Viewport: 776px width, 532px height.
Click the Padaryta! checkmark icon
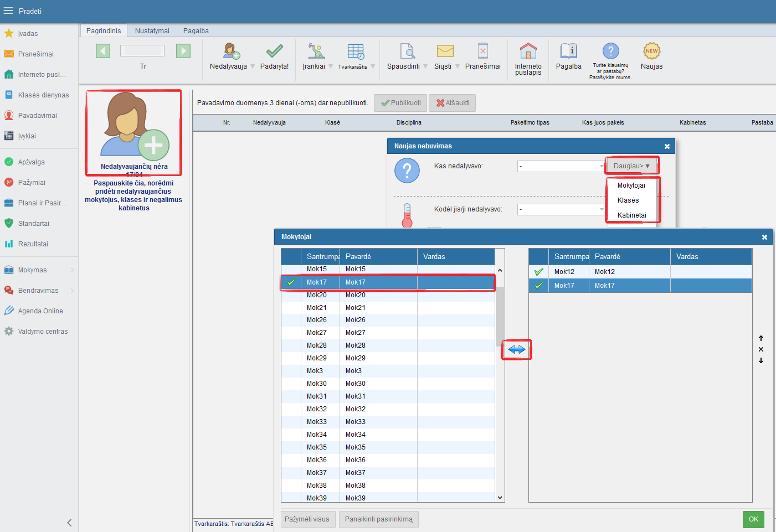pos(274,51)
